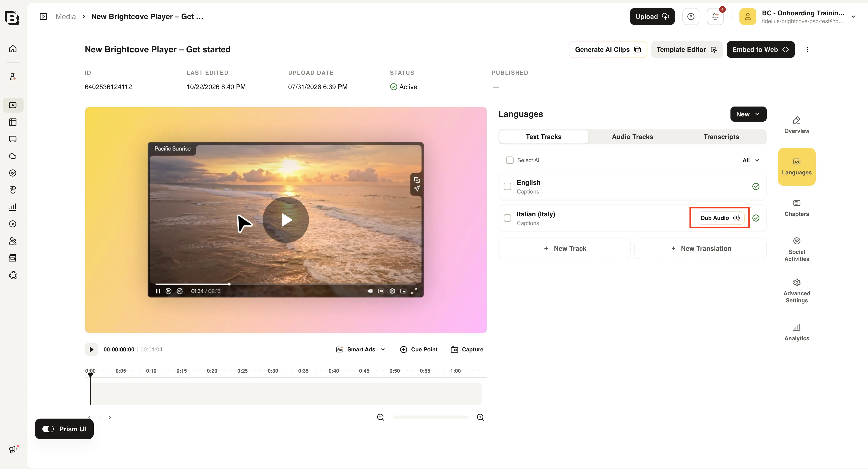Click Embed to Web button
This screenshot has height=469, width=868.
(x=761, y=49)
